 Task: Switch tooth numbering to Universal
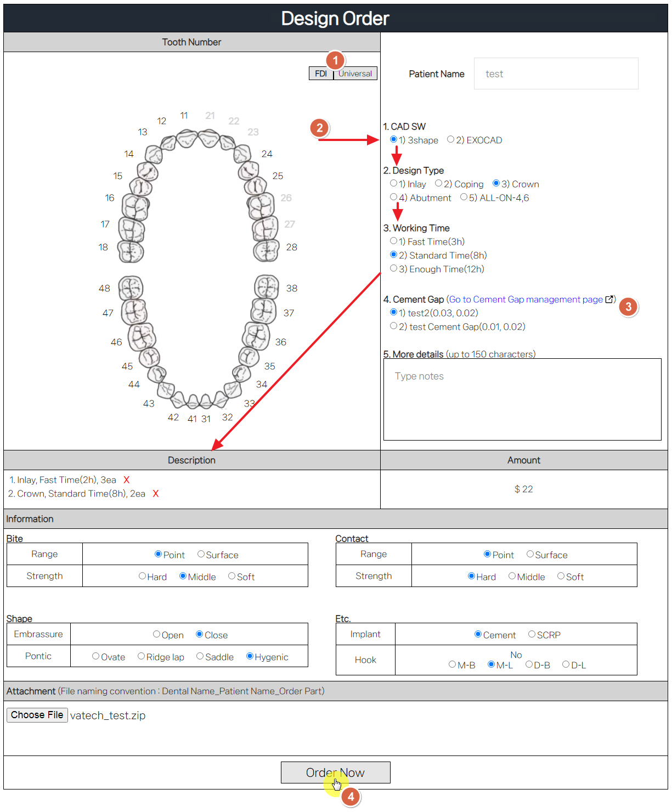coord(355,74)
